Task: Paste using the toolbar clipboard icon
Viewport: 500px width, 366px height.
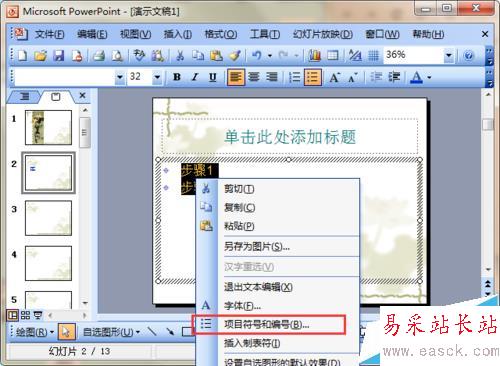Action: coord(216,55)
